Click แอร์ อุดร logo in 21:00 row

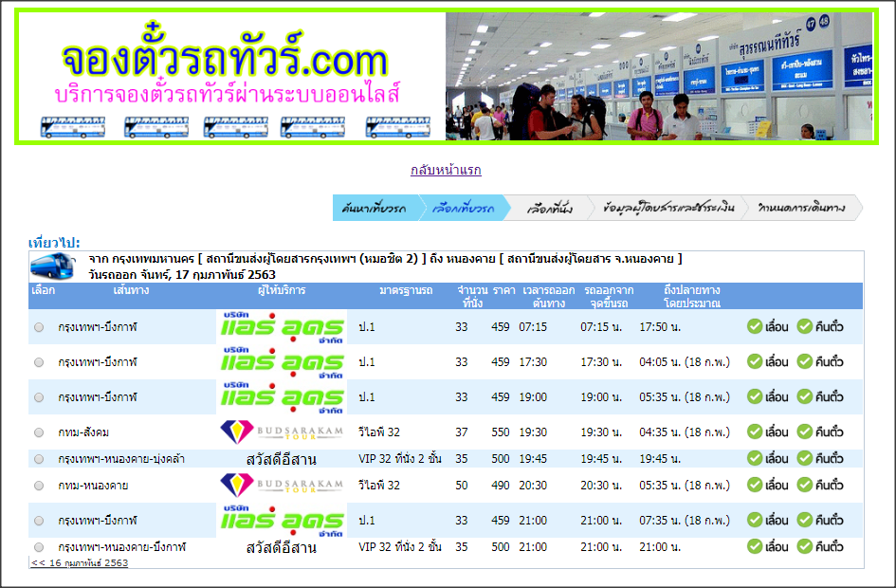coord(282,521)
